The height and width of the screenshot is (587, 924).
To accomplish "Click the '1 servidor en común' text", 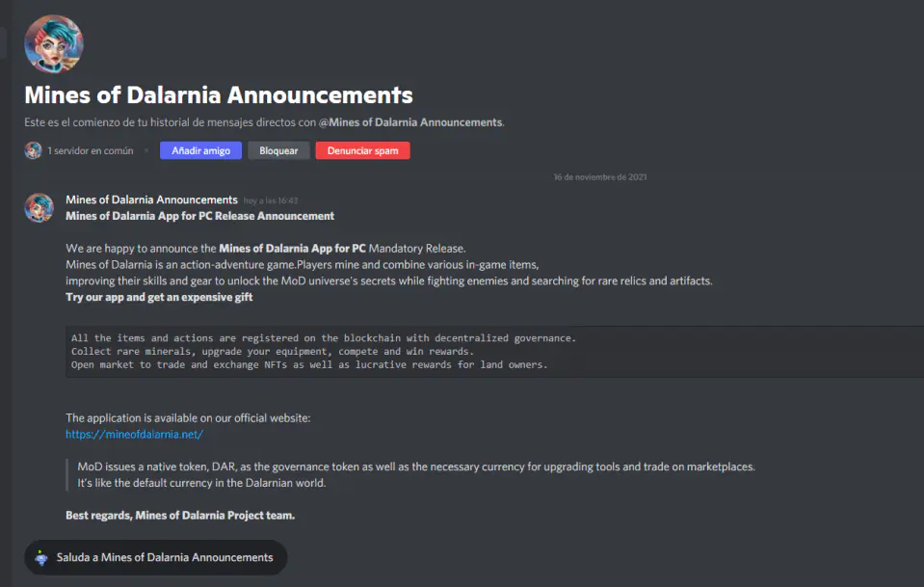I will [x=91, y=151].
